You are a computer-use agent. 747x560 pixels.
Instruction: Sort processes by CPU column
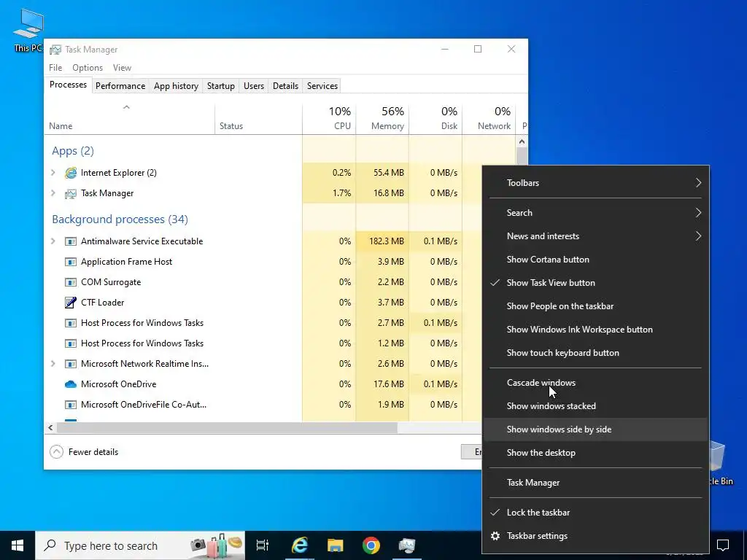coord(329,119)
